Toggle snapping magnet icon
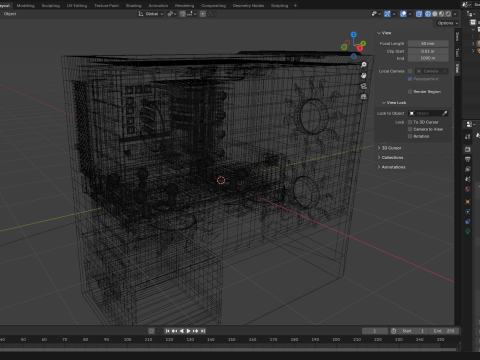The image size is (480, 360). click(x=182, y=14)
